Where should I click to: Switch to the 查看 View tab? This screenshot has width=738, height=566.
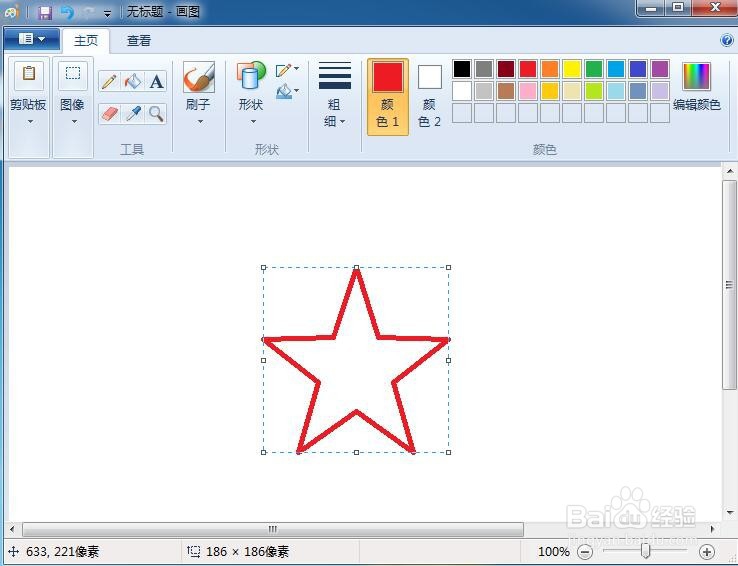coord(139,40)
